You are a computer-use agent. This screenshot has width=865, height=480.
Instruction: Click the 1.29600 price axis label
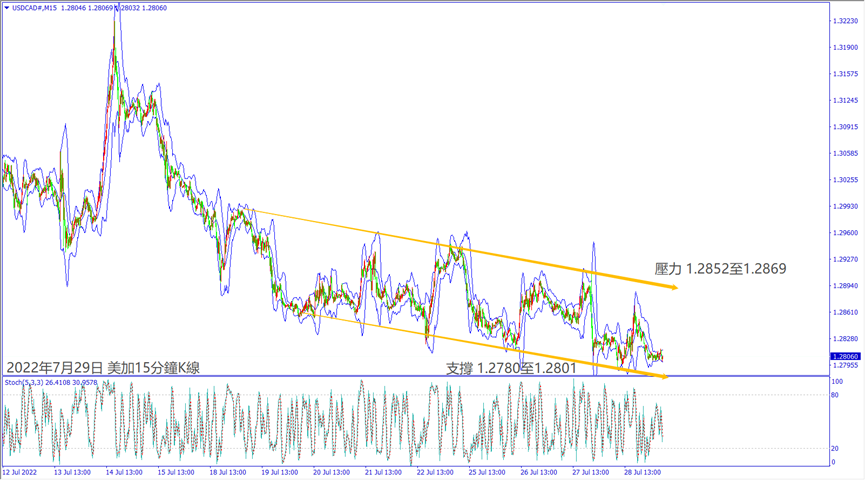(846, 233)
